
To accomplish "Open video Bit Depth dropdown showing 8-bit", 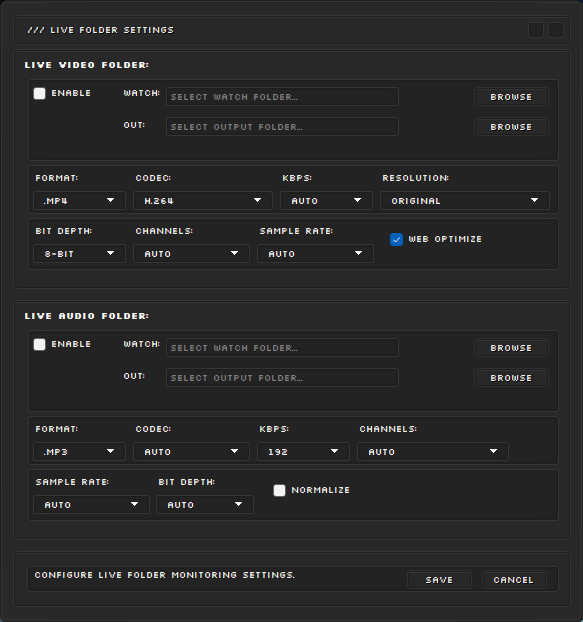I will coord(79,253).
